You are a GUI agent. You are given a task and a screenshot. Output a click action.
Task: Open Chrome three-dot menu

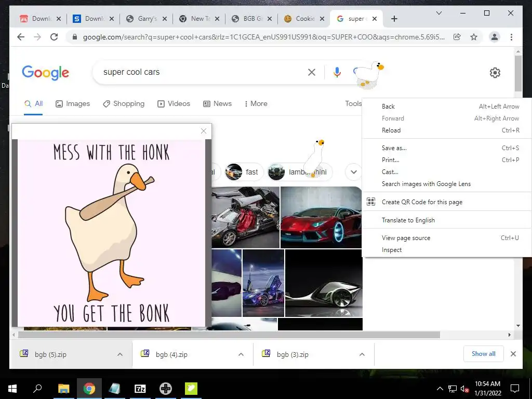(x=511, y=37)
